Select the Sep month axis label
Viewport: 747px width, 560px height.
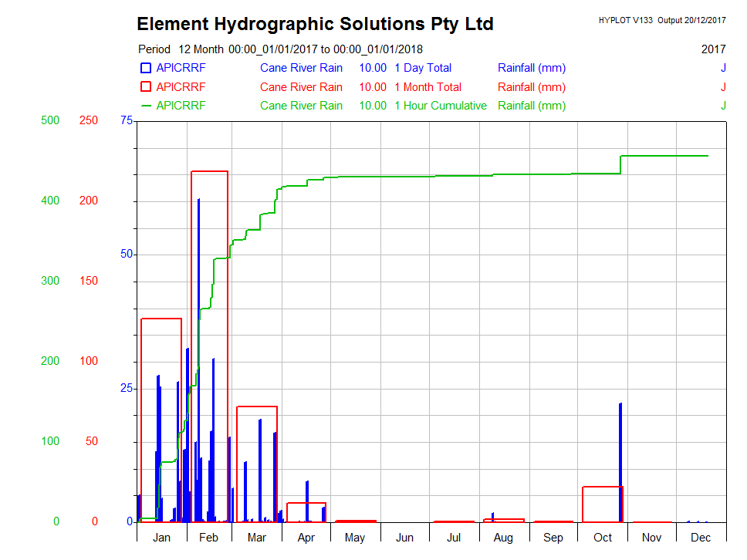(x=553, y=538)
